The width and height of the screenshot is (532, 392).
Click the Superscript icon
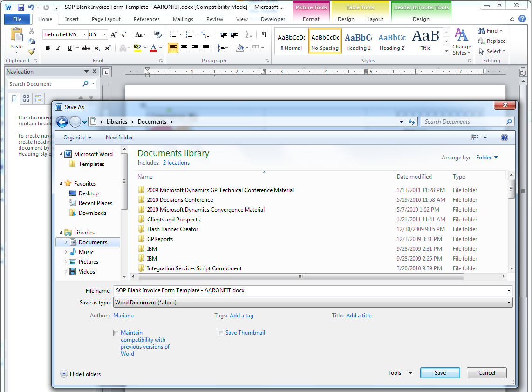pyautogui.click(x=108, y=48)
